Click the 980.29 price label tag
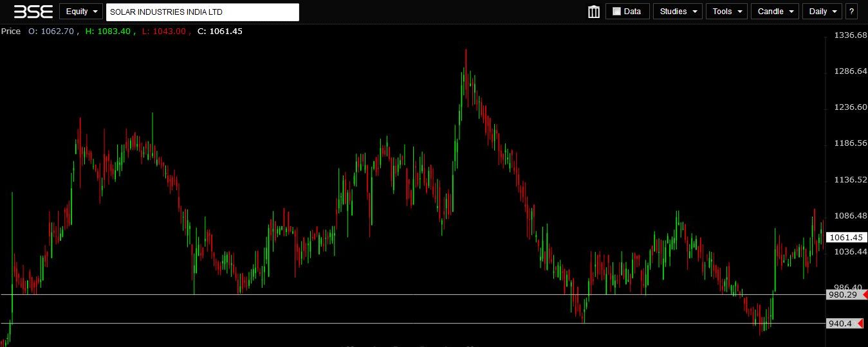The image size is (868, 347). tap(842, 295)
